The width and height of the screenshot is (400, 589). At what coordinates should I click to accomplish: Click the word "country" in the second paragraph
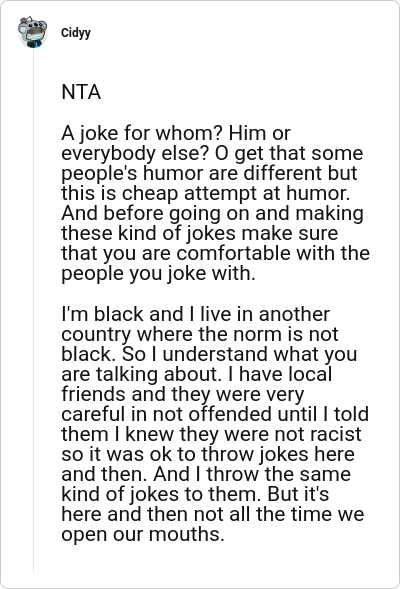point(96,335)
